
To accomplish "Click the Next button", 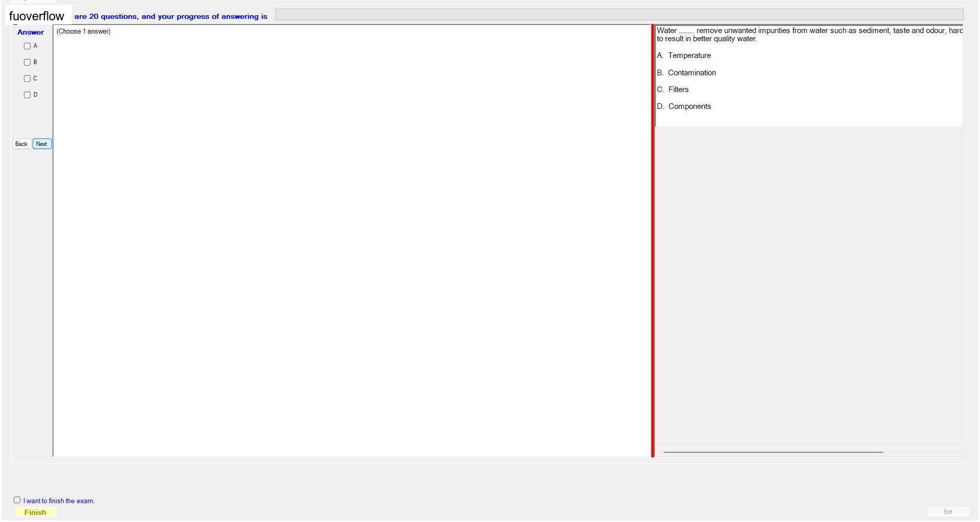I will pyautogui.click(x=42, y=144).
